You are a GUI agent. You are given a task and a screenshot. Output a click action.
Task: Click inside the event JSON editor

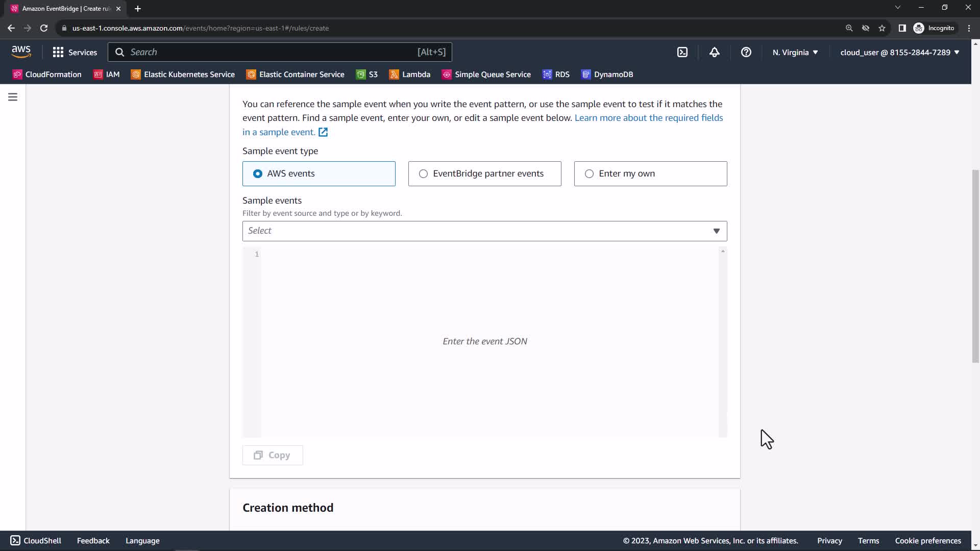pyautogui.click(x=485, y=341)
